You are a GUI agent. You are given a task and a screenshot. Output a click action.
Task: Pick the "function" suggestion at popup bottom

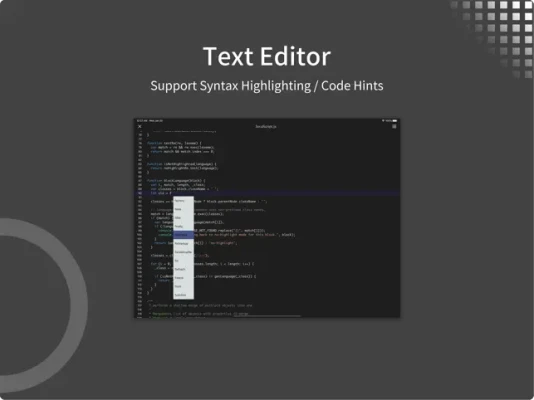click(183, 295)
